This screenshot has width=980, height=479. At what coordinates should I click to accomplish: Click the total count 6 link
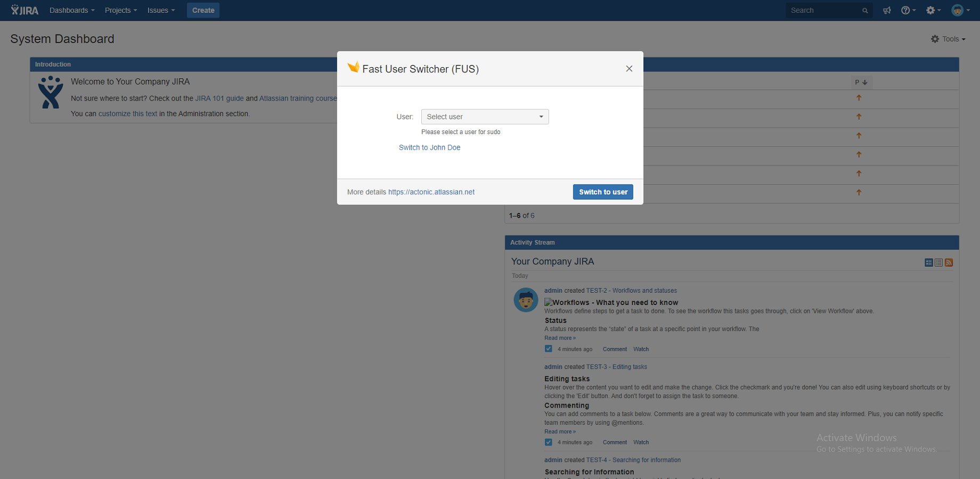[x=532, y=216]
